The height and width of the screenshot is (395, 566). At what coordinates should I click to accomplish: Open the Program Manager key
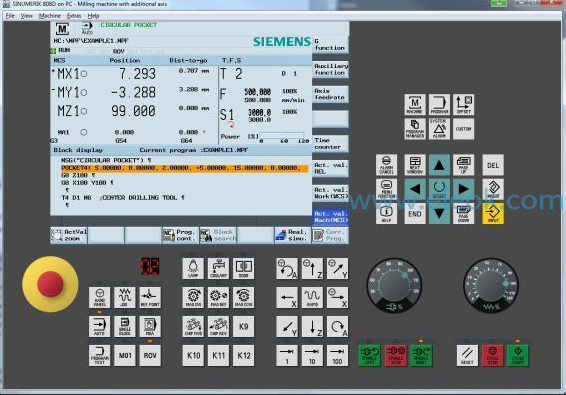[x=415, y=129]
